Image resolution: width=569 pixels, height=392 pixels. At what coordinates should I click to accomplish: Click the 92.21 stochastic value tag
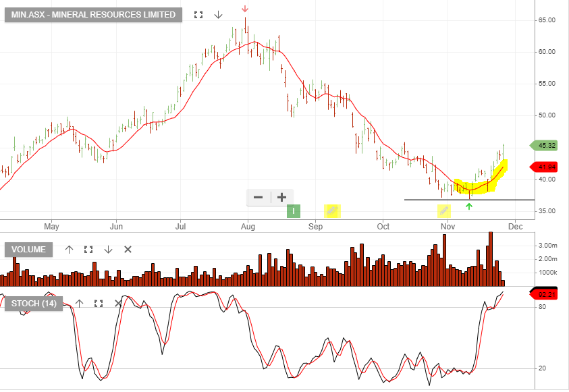543,294
